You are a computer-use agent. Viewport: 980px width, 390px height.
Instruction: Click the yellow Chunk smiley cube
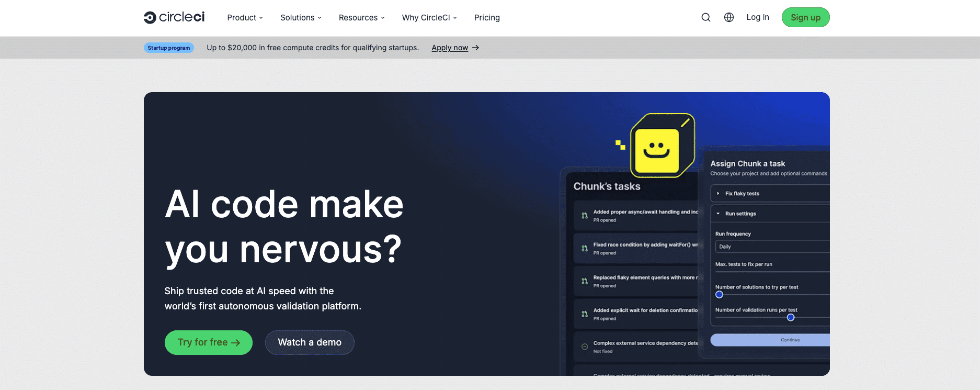coord(662,146)
